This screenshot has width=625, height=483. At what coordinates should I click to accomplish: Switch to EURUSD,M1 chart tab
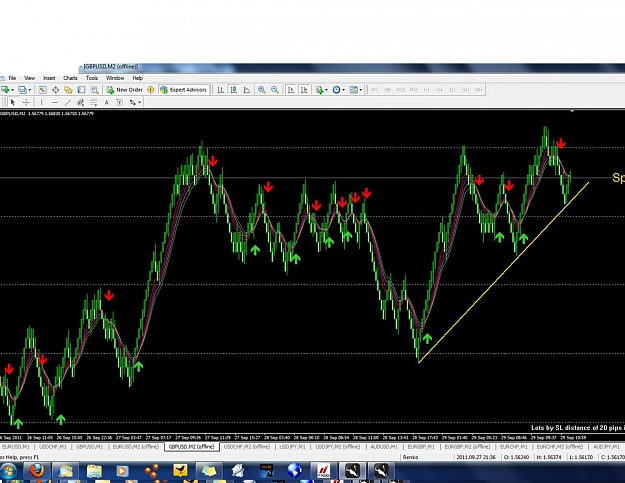coord(16,447)
